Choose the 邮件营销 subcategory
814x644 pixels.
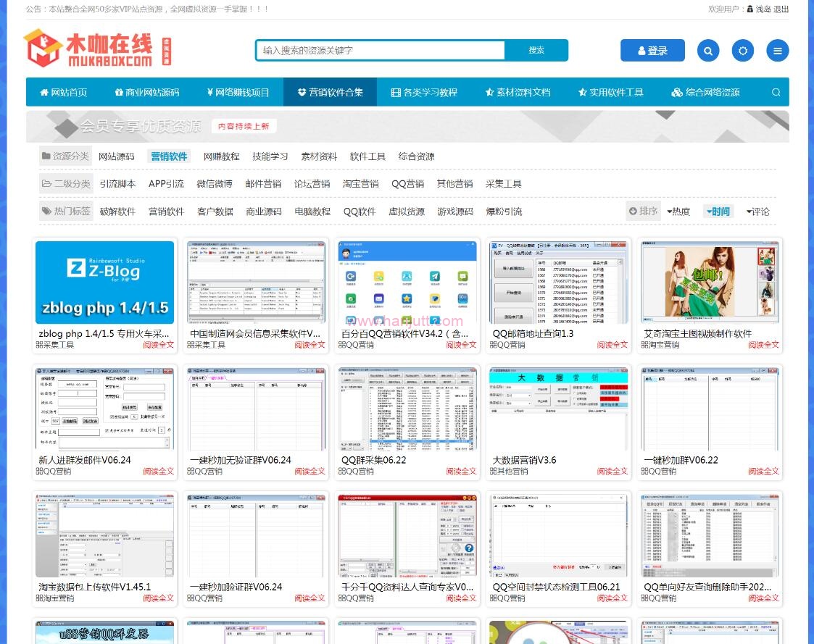[263, 184]
